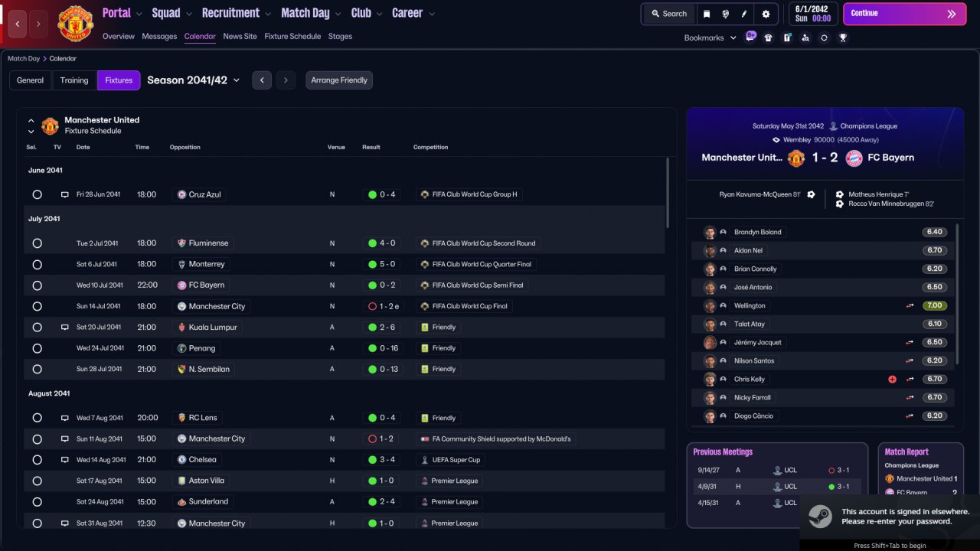Click FC Bayern crest in the match scoreline
The image size is (980, 551).
tap(854, 158)
